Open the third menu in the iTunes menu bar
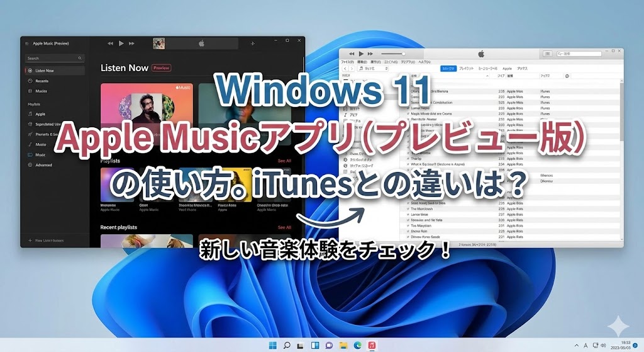The height and width of the screenshot is (352, 644). (375, 62)
